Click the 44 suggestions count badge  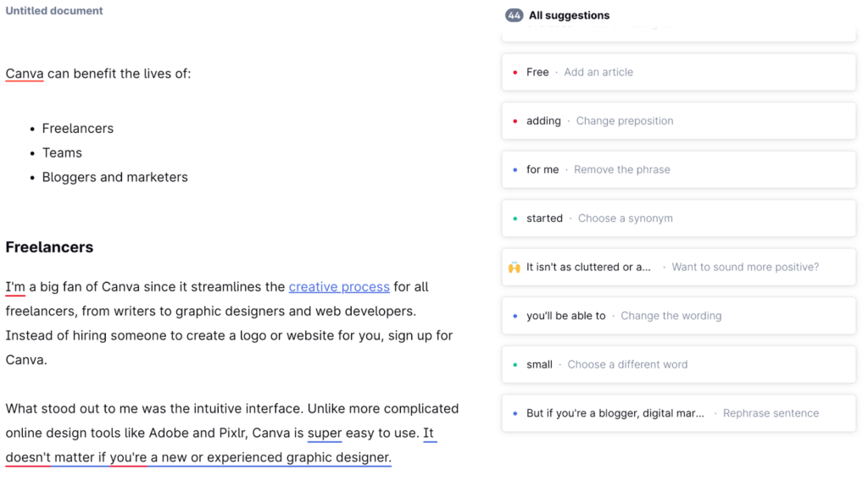coord(514,15)
